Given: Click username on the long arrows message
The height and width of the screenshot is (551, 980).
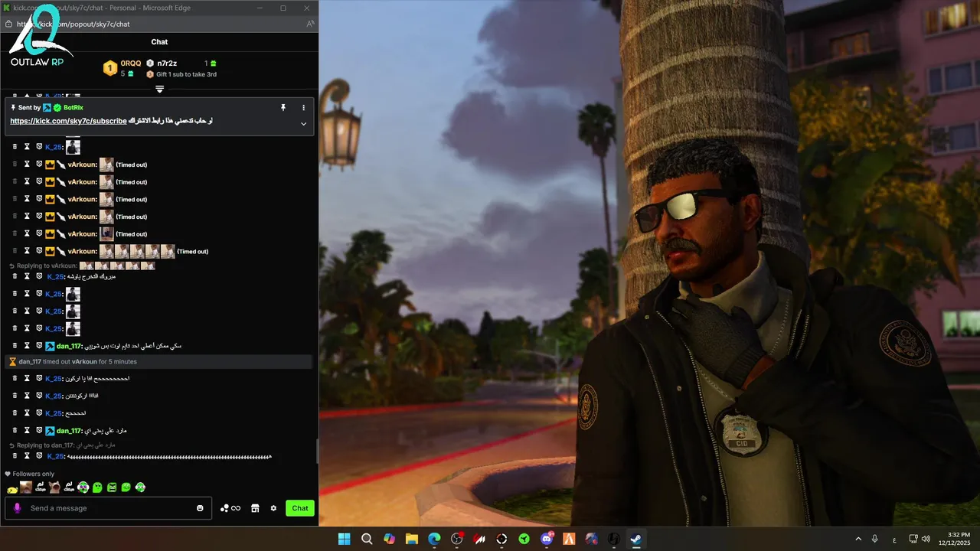Looking at the screenshot, I should (55, 456).
